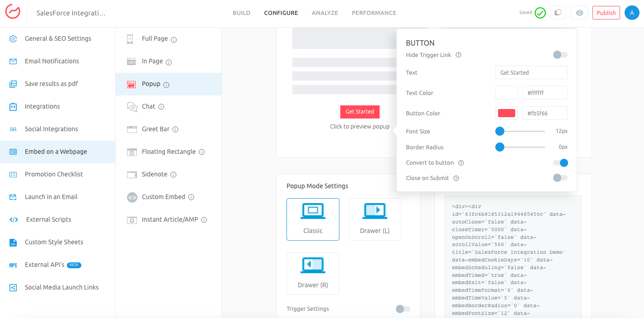Screen dimensions: 644x318
Task: Switch to the ANALYZE tab
Action: point(325,13)
